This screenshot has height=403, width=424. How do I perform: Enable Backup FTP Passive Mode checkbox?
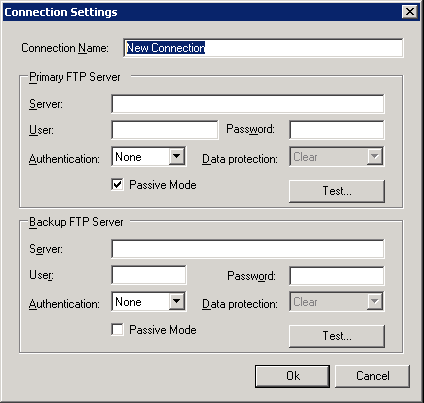[x=117, y=330]
